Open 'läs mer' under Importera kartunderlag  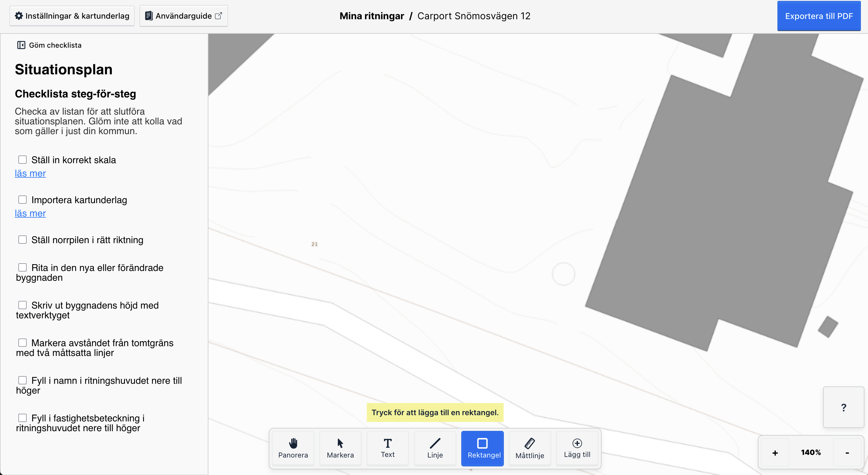tap(30, 214)
